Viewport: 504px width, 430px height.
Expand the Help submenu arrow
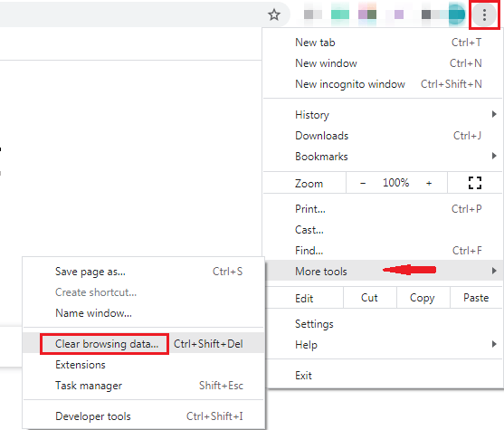pyautogui.click(x=494, y=344)
